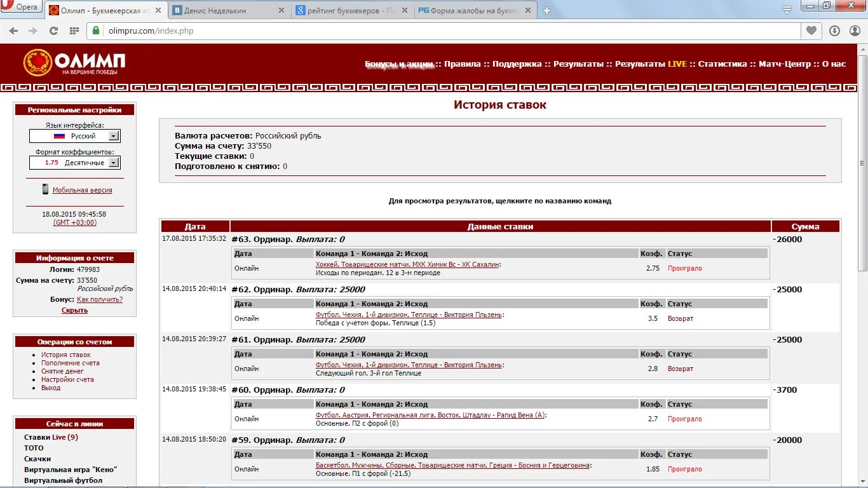Image resolution: width=868 pixels, height=488 pixels.
Task: Open the Мобильная версия link
Action: coord(83,190)
